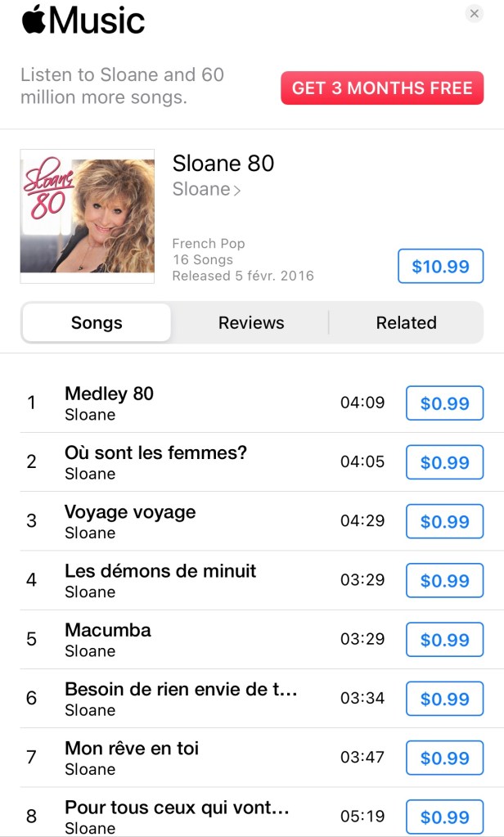Select the Voyage voyage song title

coord(130,512)
